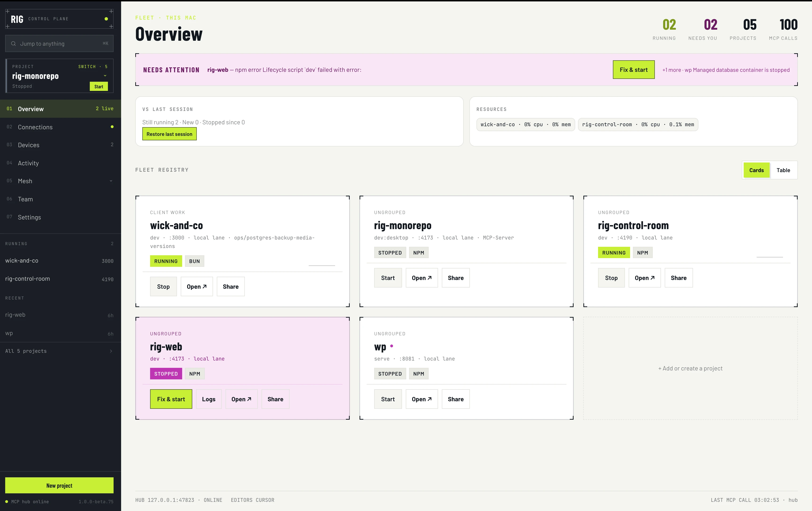Click the SWITCH · 5 project switcher label
This screenshot has height=511, width=812.
click(93, 67)
